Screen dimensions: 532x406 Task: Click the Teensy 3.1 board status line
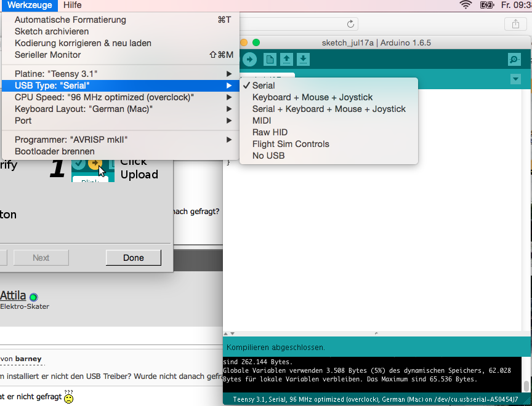pyautogui.click(x=376, y=400)
